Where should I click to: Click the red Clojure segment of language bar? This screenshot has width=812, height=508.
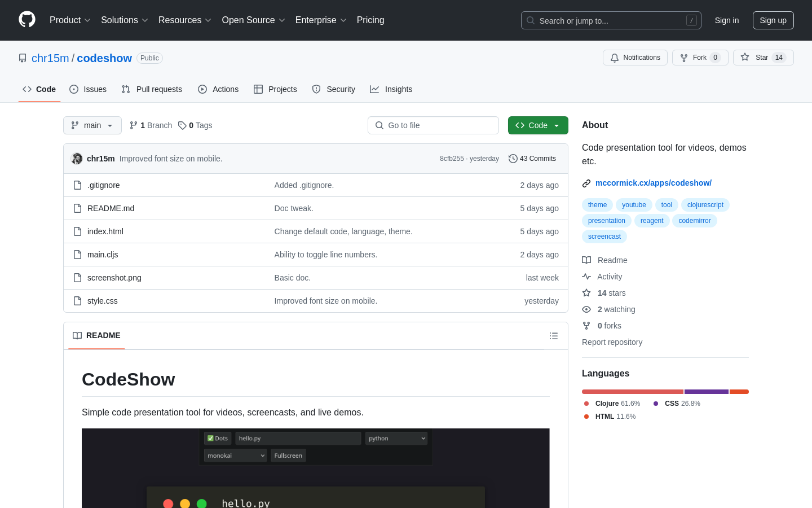coord(633,392)
